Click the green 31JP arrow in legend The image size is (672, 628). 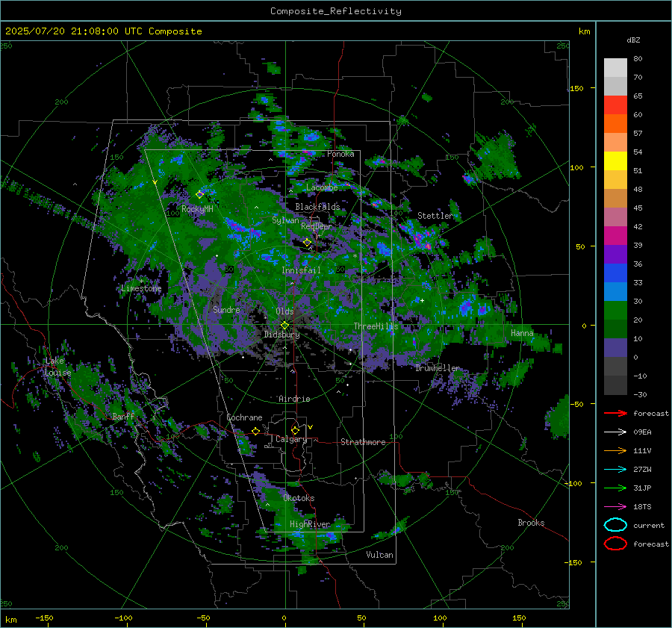pos(615,488)
